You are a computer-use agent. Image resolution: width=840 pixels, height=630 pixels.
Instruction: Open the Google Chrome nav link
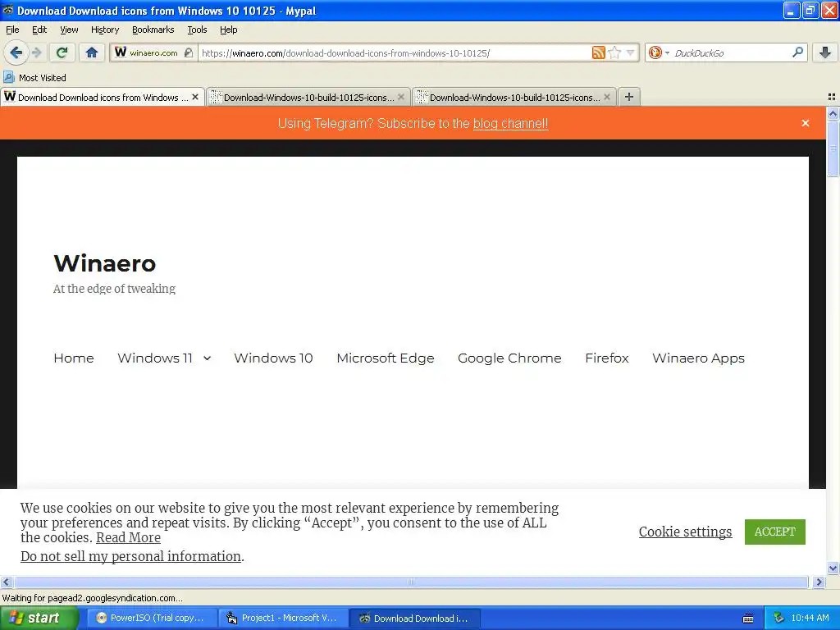pos(509,358)
